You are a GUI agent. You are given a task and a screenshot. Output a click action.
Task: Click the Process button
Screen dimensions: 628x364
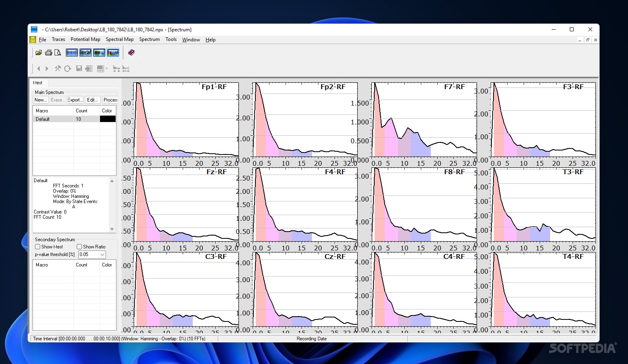pos(110,100)
